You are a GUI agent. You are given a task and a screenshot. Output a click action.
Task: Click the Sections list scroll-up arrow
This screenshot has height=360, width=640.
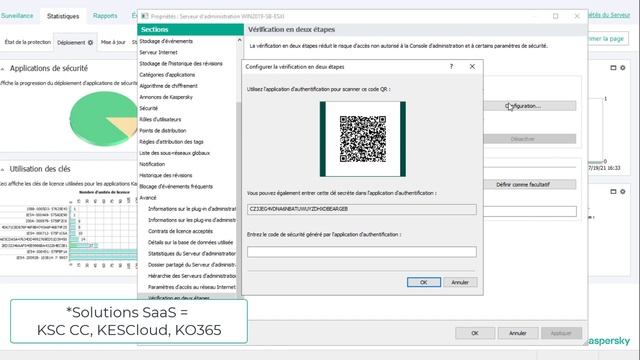[x=240, y=40]
